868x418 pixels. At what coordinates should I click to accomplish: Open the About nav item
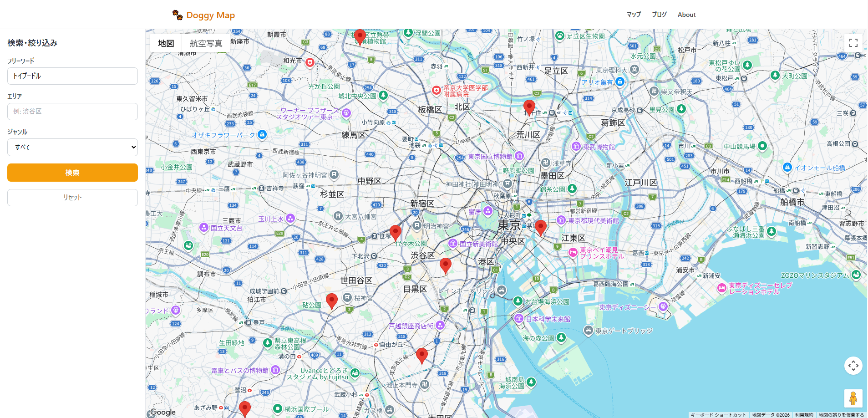pos(686,15)
